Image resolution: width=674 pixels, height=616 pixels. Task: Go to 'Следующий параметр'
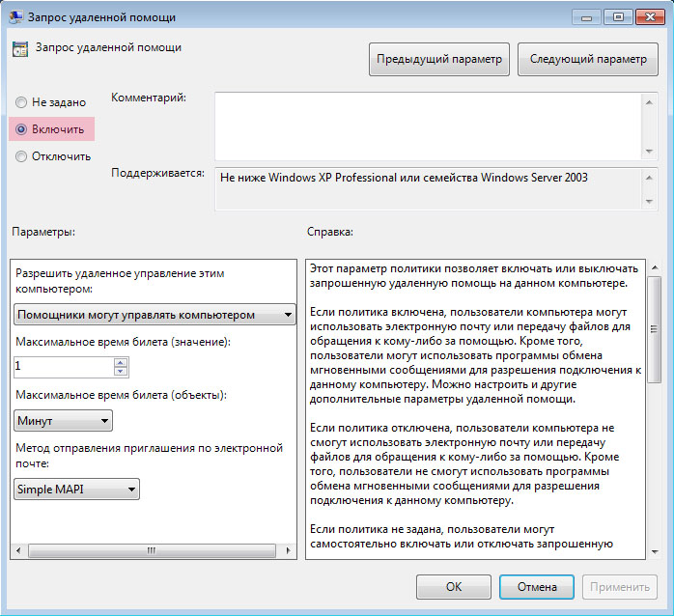588,59
